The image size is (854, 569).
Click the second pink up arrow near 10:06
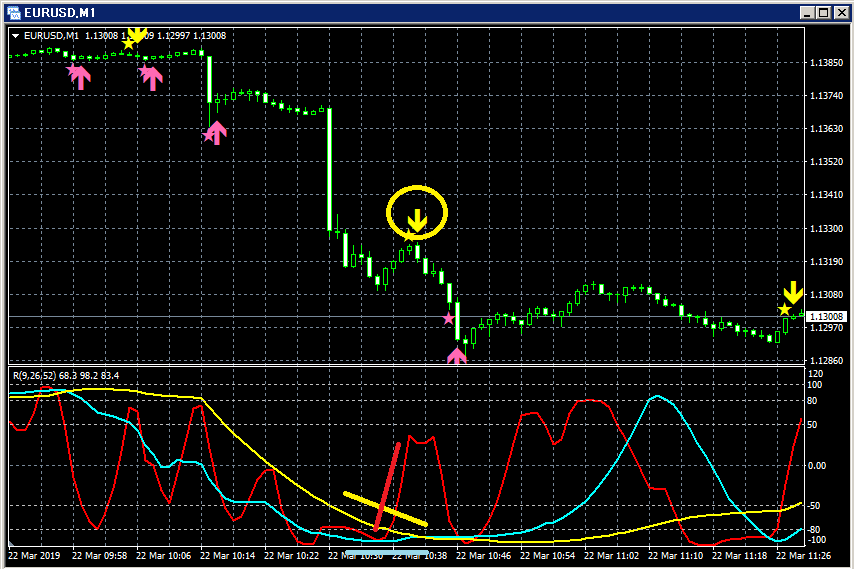[x=152, y=78]
